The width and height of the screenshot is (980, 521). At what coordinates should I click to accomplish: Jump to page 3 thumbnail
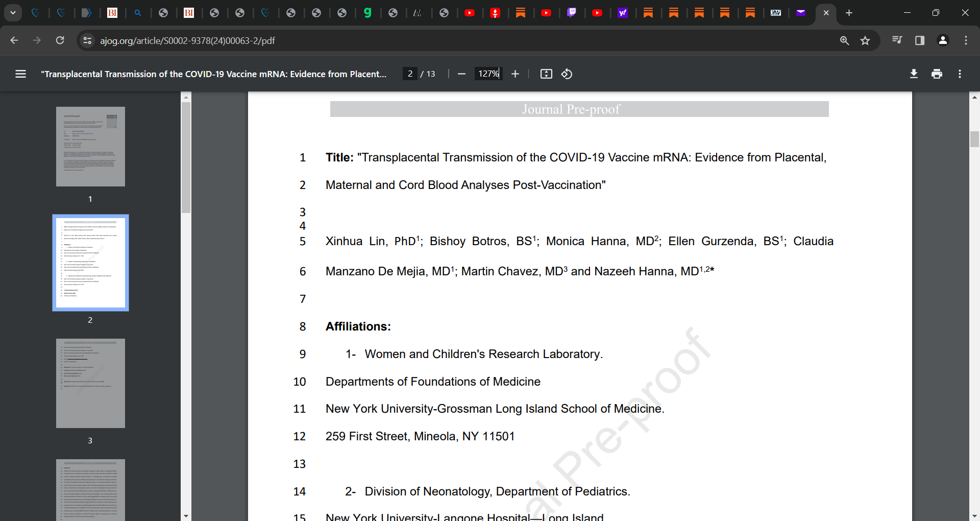pyautogui.click(x=90, y=383)
